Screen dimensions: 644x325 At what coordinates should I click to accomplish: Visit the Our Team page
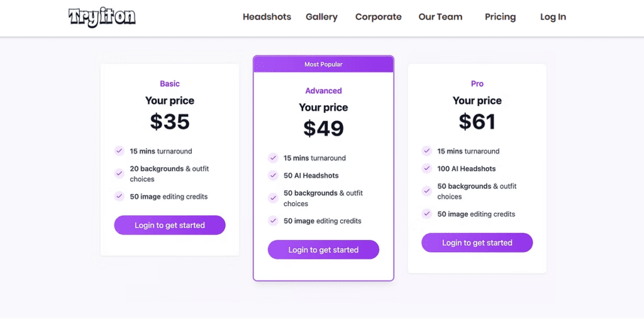click(440, 17)
